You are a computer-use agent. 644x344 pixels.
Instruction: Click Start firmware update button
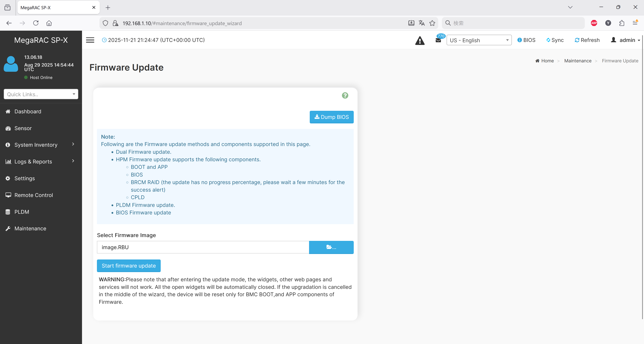point(128,266)
